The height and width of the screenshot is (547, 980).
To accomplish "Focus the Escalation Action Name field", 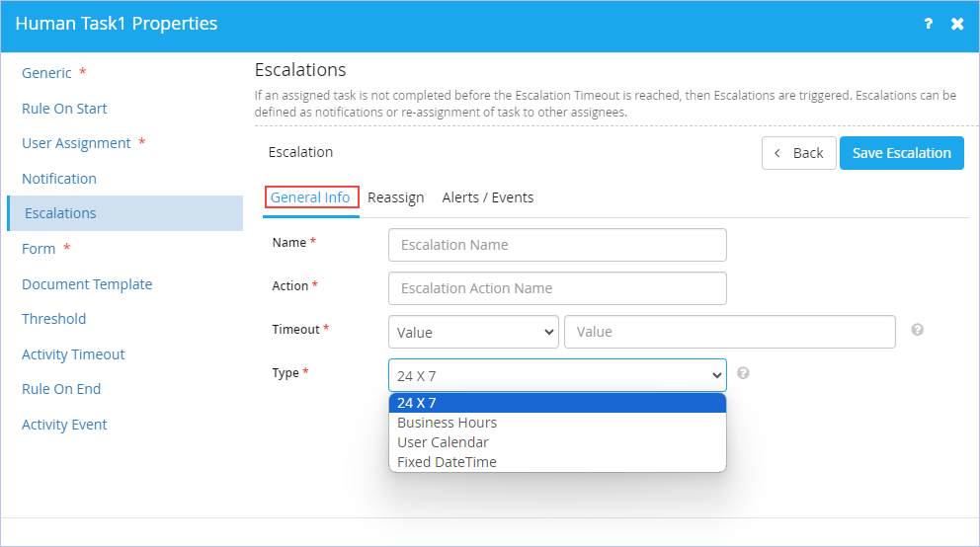I will click(x=557, y=288).
